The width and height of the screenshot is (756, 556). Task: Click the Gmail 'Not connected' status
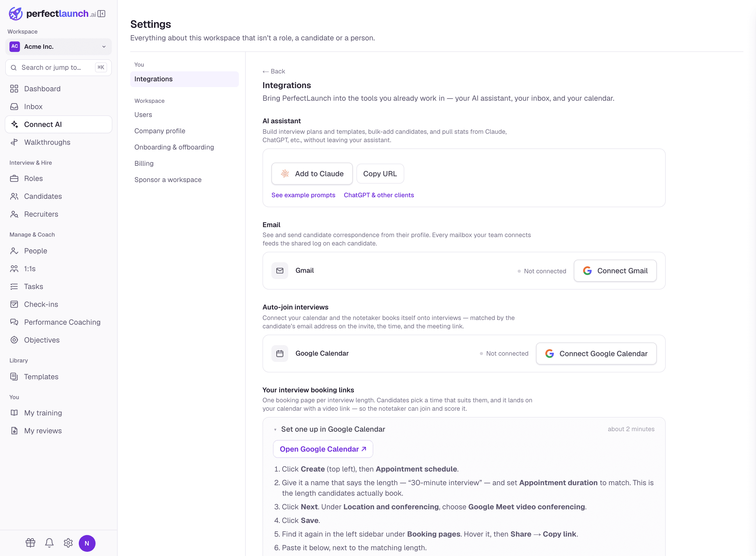(542, 271)
